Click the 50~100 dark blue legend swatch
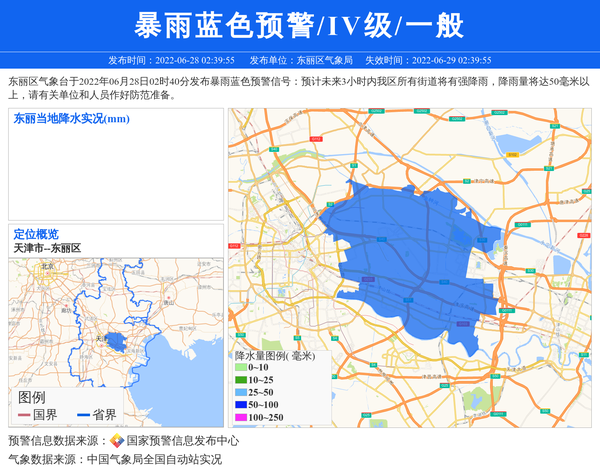The image size is (600, 471). [x=241, y=405]
